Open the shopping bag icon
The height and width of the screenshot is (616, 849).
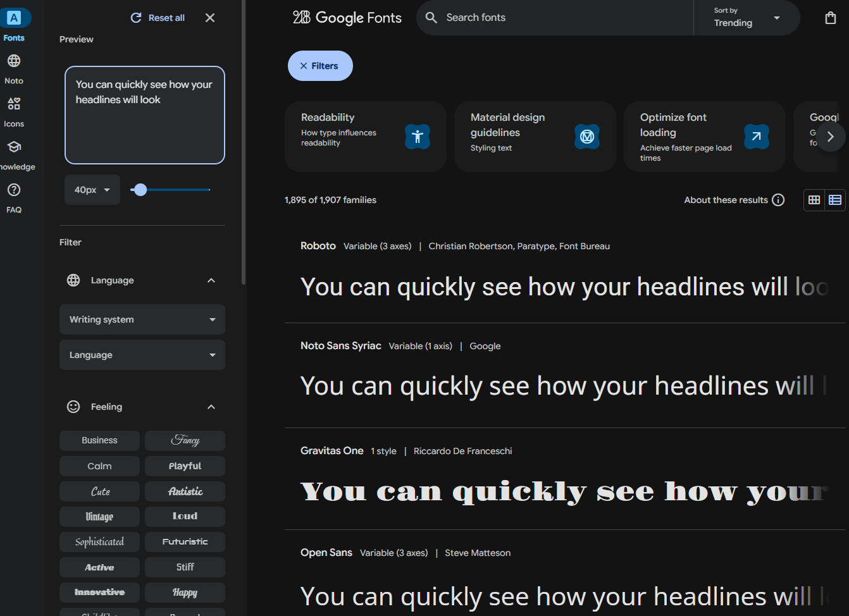point(830,18)
